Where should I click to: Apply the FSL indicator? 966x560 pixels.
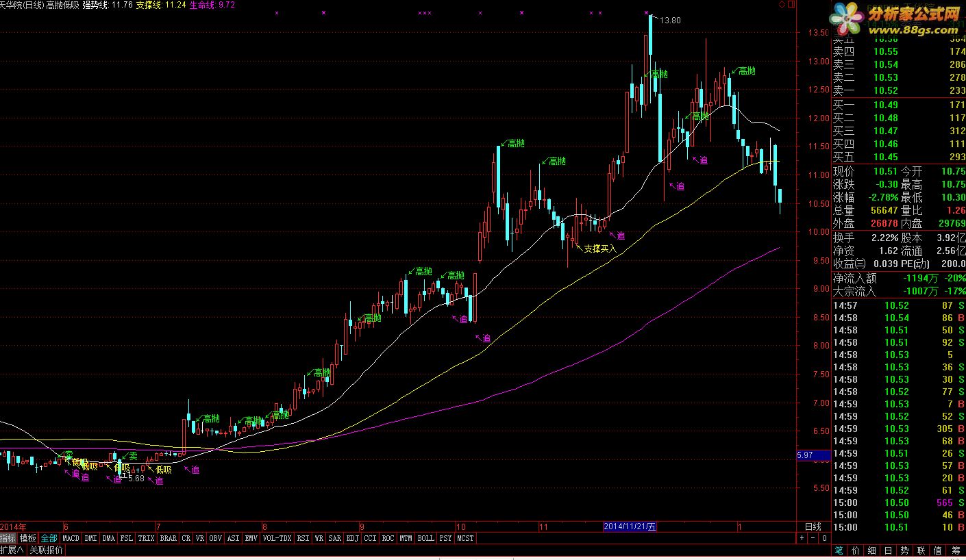[127, 538]
